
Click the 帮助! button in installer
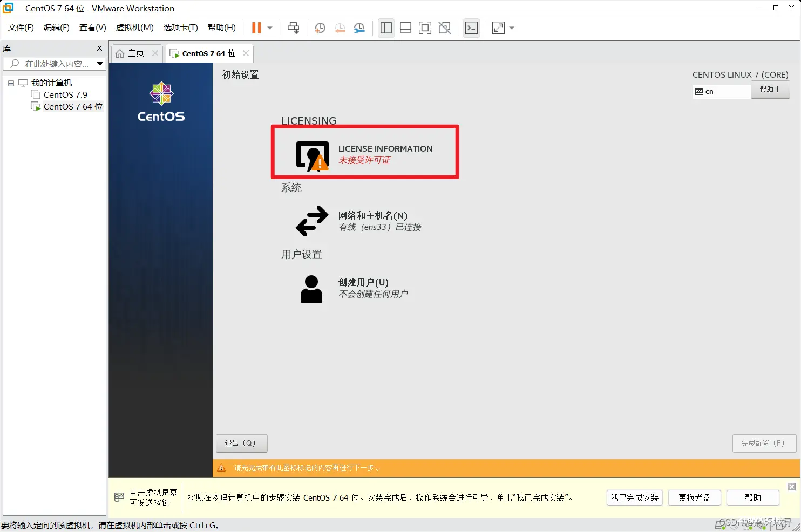coord(770,90)
